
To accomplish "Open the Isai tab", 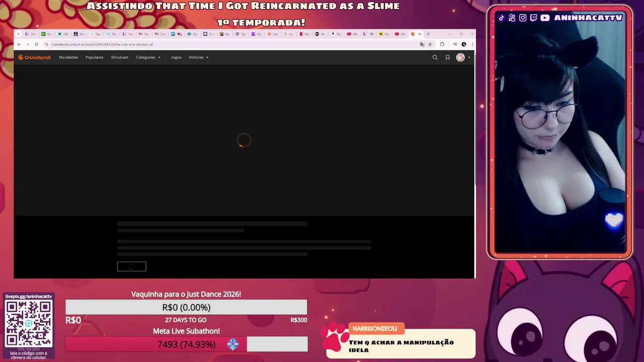I will point(225,34).
